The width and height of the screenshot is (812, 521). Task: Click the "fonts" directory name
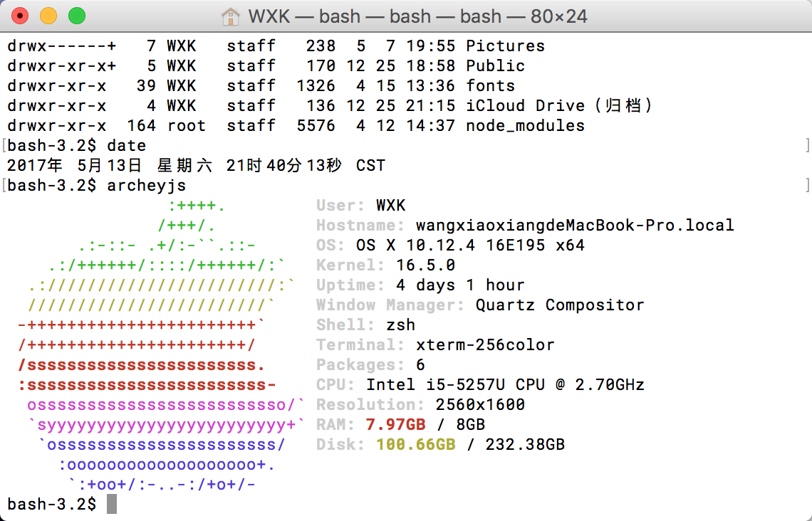(x=490, y=86)
